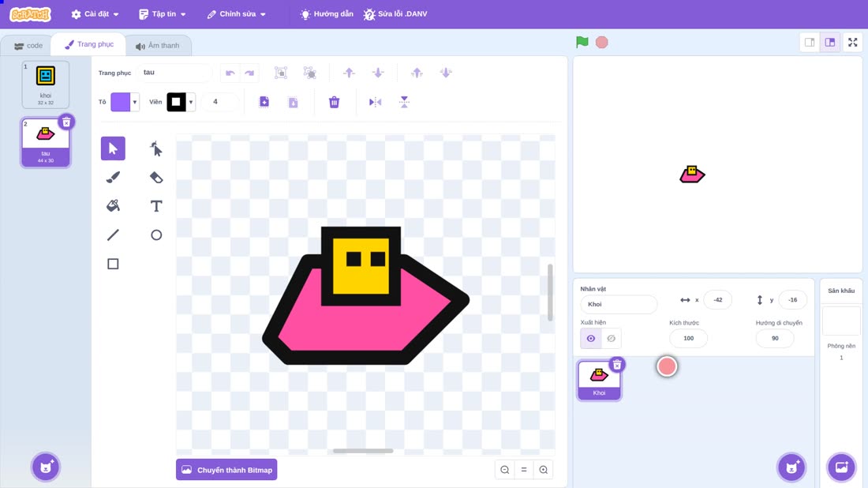
Task: Go to the Âm thanh sounds tab
Action: [158, 46]
